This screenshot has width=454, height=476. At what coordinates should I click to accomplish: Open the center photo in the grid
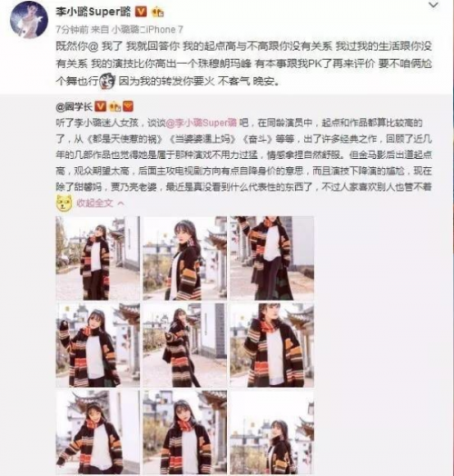click(x=185, y=345)
